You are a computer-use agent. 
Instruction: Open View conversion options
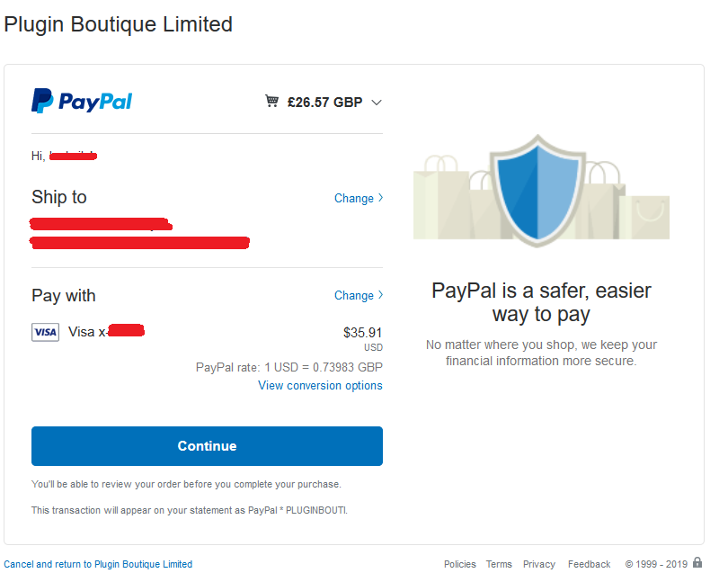(320, 386)
